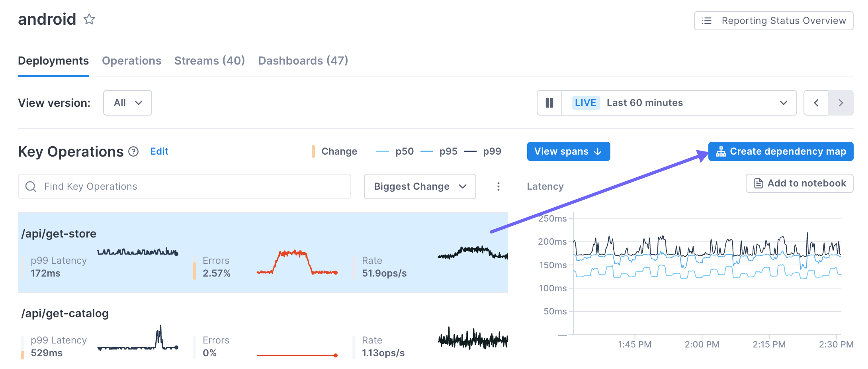Screen dimensions: 868x369
Task: Open the Dashboards (47) tab
Action: [x=303, y=61]
